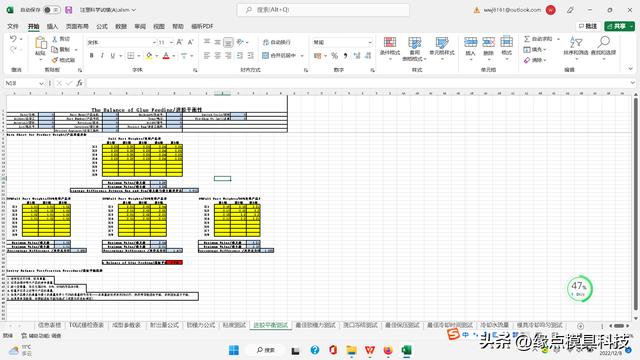Click Sort and Filter icon
Image resolution: width=640 pixels, height=360 pixels.
[576, 42]
